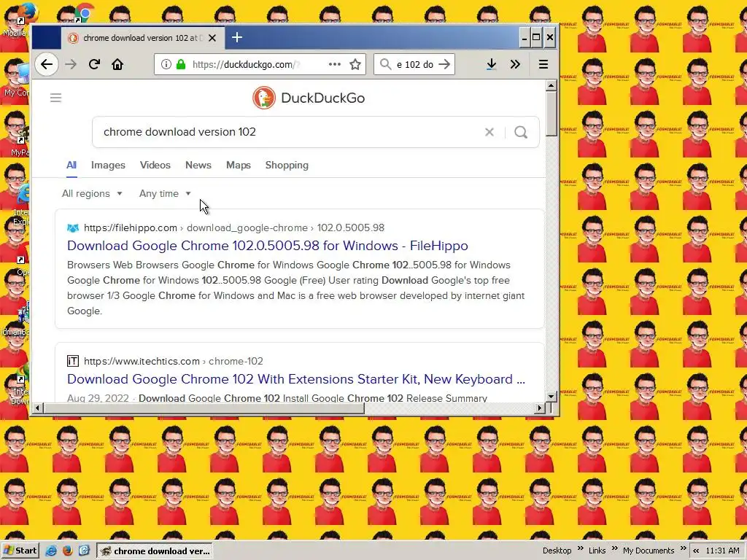Click the green padlock security icon
Image resolution: width=747 pixels, height=560 pixels.
click(181, 64)
